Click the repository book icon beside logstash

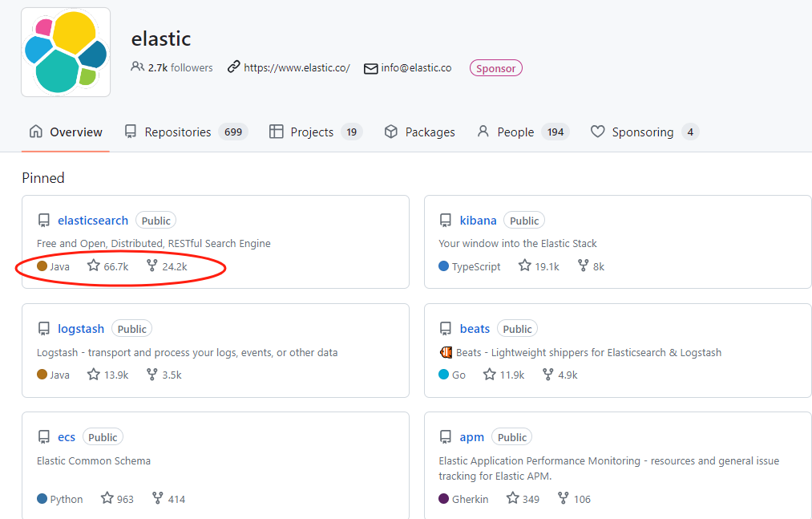(x=44, y=328)
